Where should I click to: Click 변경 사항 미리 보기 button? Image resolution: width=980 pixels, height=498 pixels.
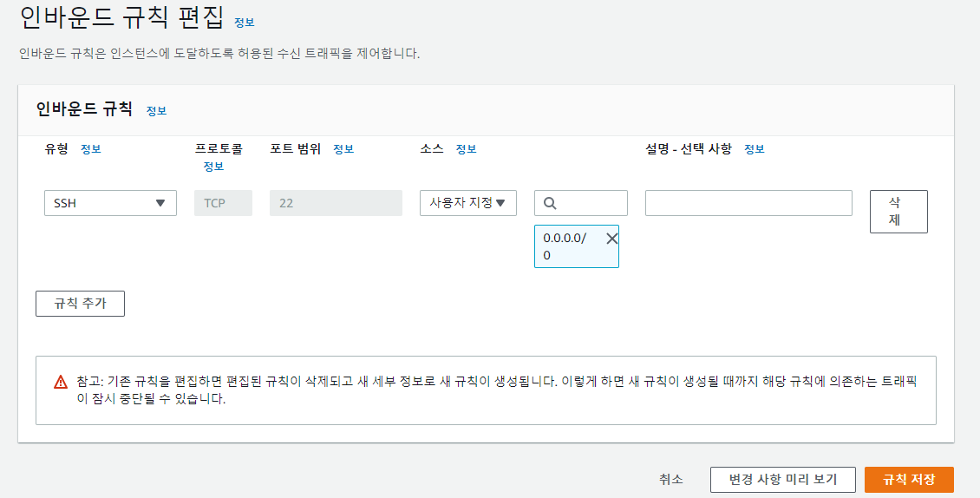coord(782,480)
